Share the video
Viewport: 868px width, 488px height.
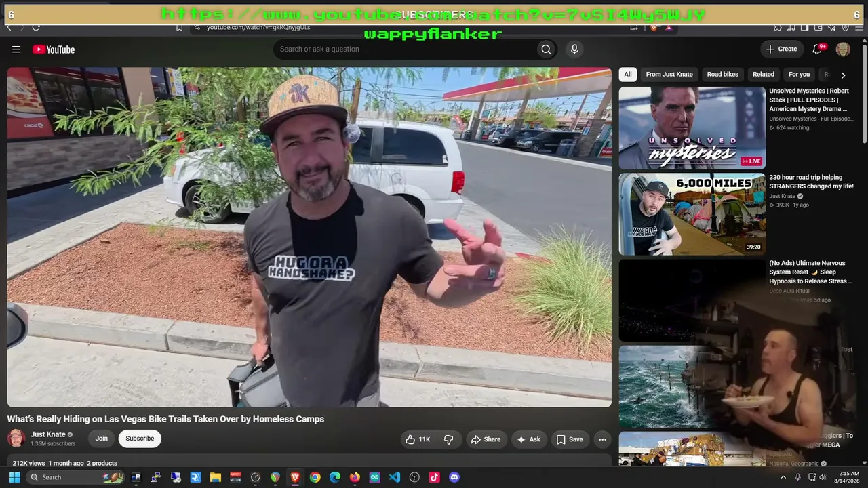(486, 439)
